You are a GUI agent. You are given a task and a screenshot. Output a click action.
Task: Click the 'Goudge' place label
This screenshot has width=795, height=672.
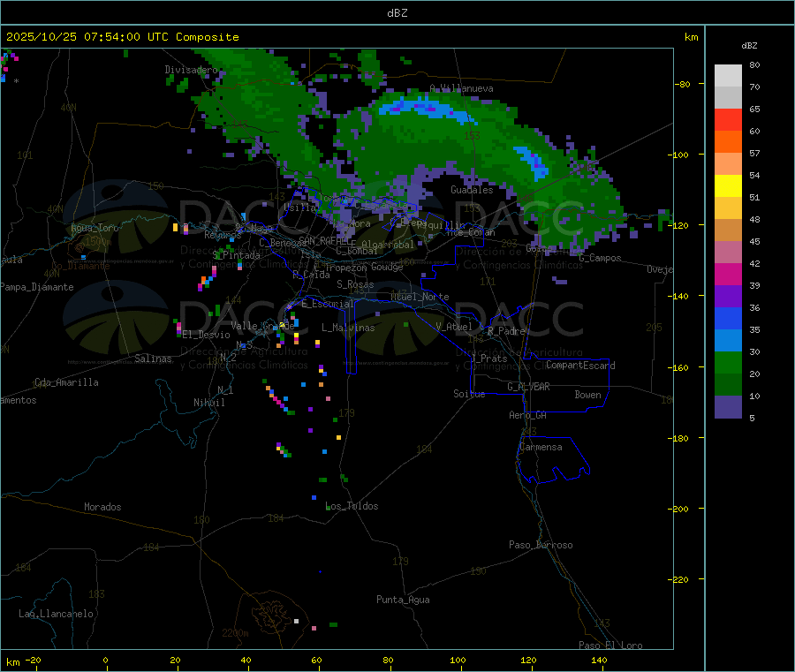point(387,267)
